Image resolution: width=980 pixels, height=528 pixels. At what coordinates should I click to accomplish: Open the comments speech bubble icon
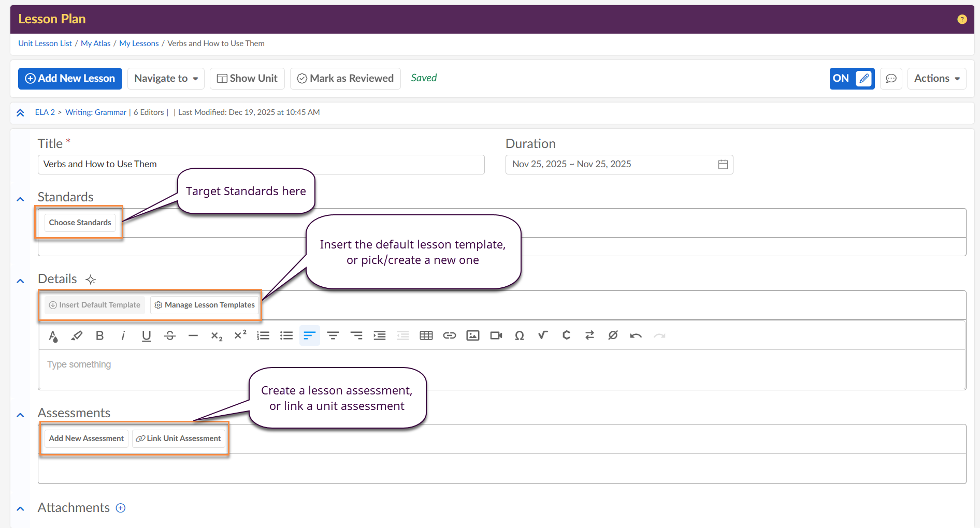click(891, 79)
